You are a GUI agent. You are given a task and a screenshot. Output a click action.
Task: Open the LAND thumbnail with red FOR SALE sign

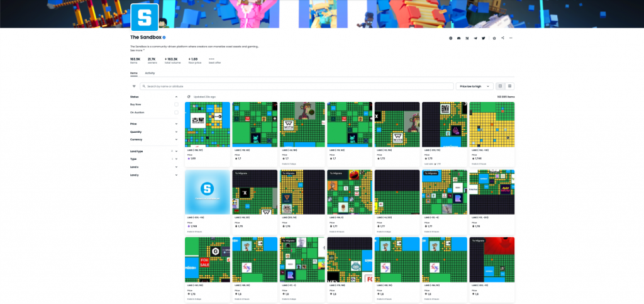pos(208,260)
